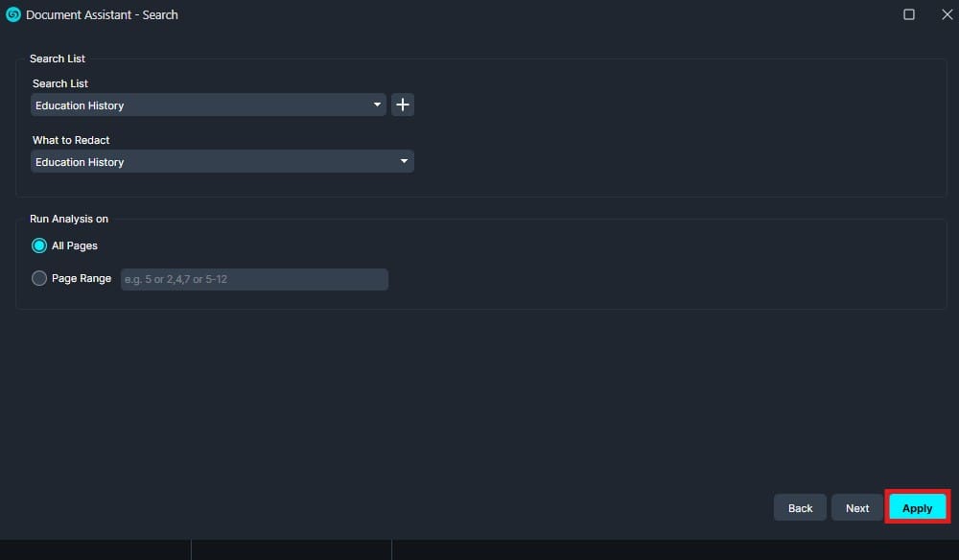Viewport: 959px width, 560px height.
Task: Click the "All Pages" label text
Action: click(x=75, y=245)
